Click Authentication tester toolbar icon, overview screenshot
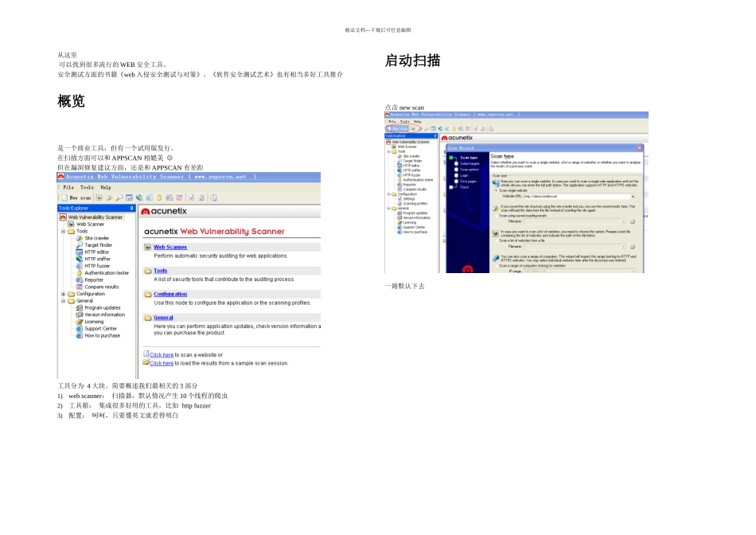This screenshot has height=535, width=756. tap(159, 197)
